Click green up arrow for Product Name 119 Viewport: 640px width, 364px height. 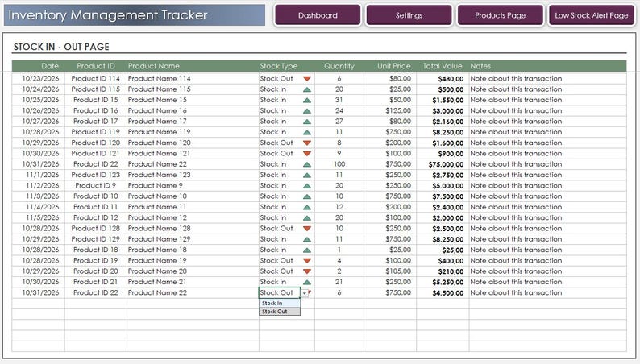pos(307,132)
